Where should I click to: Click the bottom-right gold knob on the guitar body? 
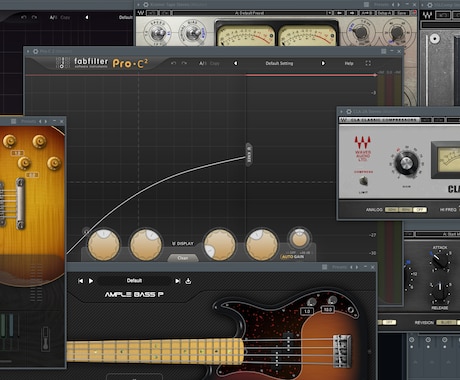pos(54,163)
